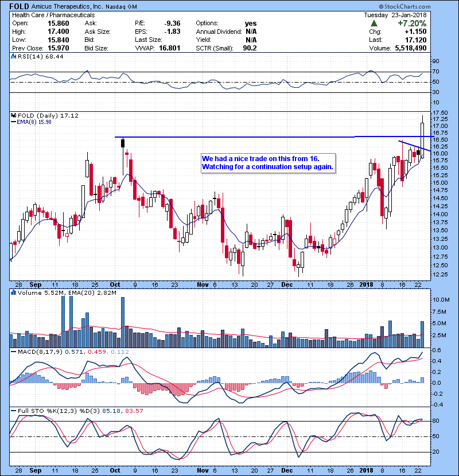Click the Options value yes
This screenshot has width=459, height=476.
coord(251,24)
